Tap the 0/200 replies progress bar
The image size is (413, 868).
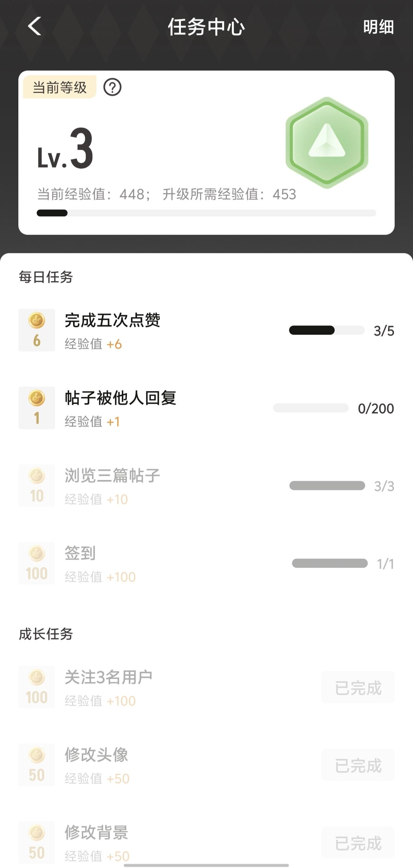[x=311, y=408]
